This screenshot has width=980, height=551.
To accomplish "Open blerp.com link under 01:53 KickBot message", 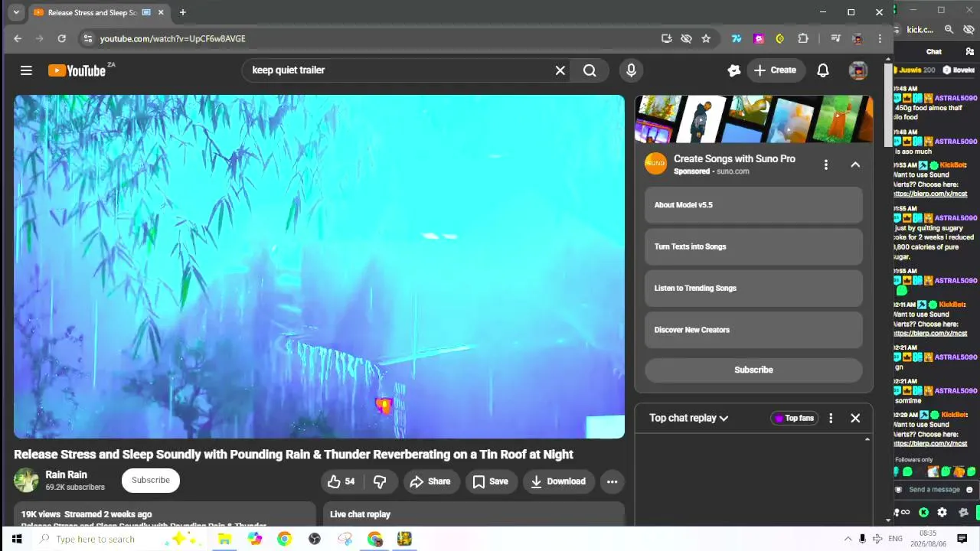I will 930,194.
